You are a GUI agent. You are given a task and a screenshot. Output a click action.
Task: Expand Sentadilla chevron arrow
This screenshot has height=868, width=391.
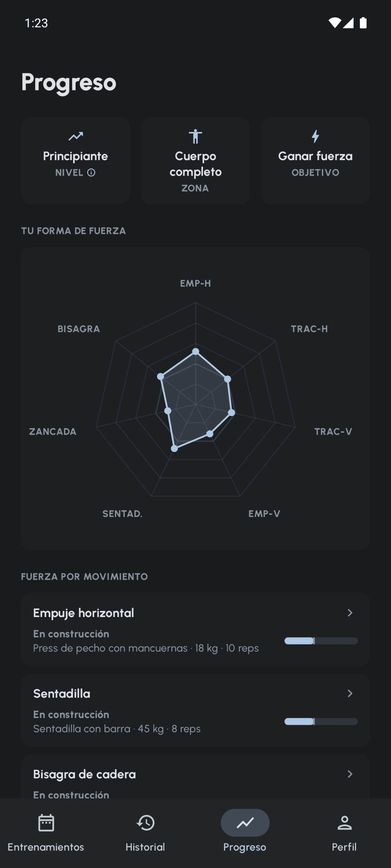(350, 693)
